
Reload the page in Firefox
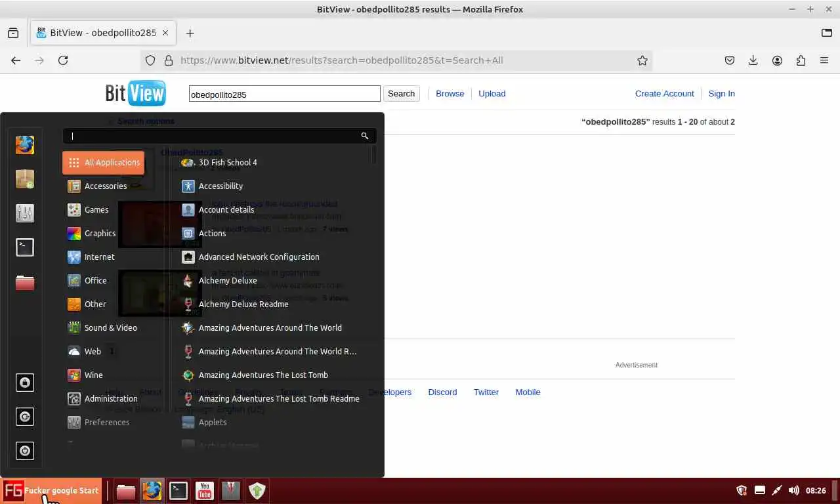[63, 60]
